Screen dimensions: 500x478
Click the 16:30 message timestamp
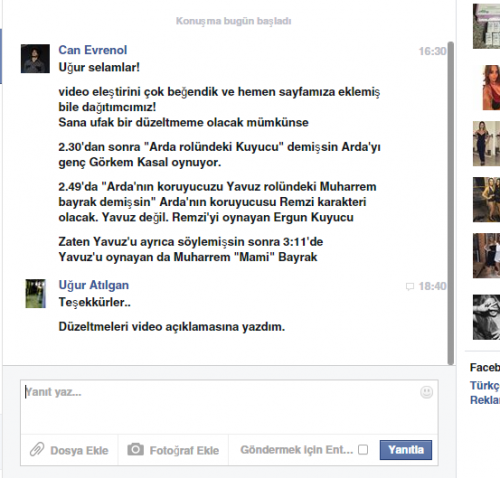click(x=432, y=51)
